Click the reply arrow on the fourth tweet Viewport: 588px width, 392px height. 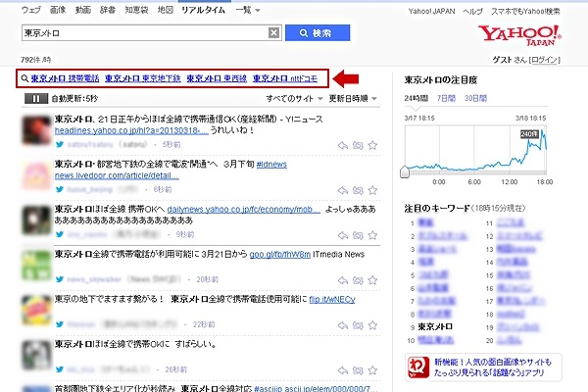coord(342,278)
